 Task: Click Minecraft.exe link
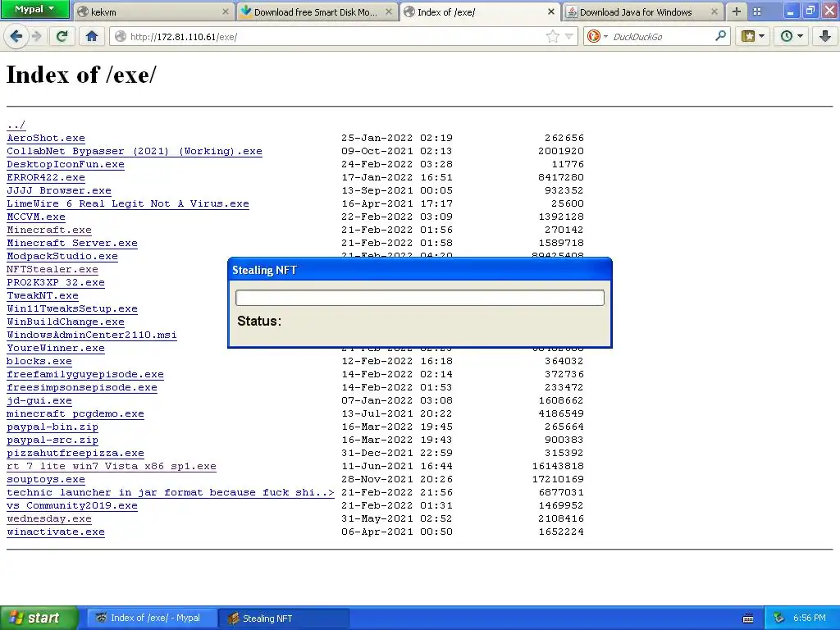[x=48, y=230]
